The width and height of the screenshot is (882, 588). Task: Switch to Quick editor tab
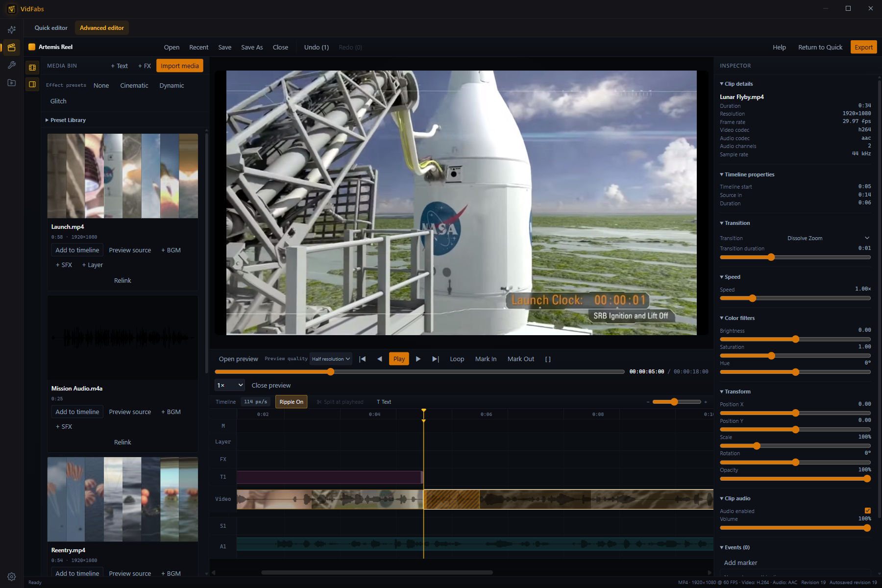[x=51, y=28]
